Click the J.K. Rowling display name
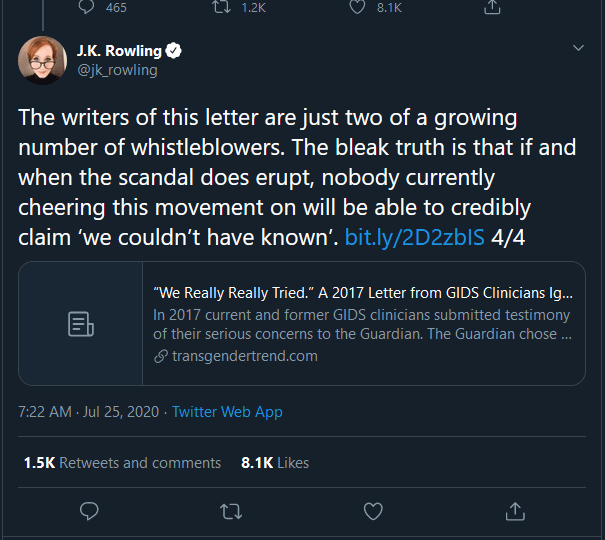Viewport: 605px width, 540px height. tap(118, 51)
